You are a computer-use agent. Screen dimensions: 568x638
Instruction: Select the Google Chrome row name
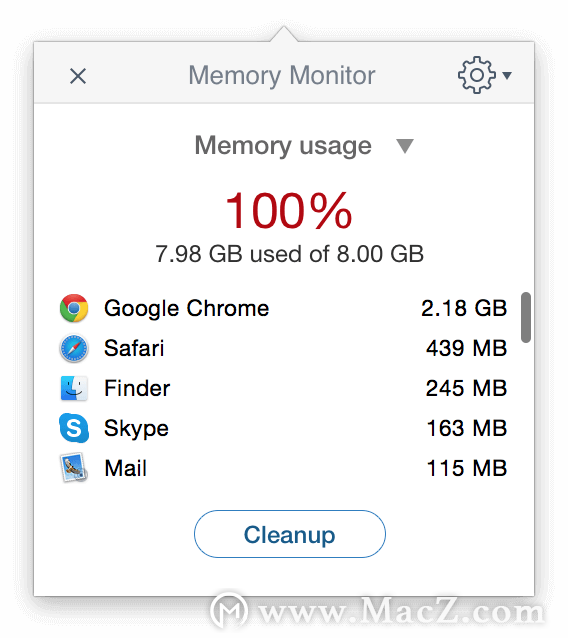coord(186,308)
